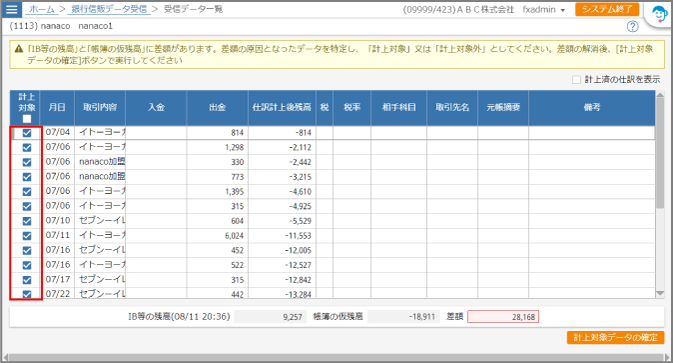Click the 税率 column header

pyautogui.click(x=352, y=108)
